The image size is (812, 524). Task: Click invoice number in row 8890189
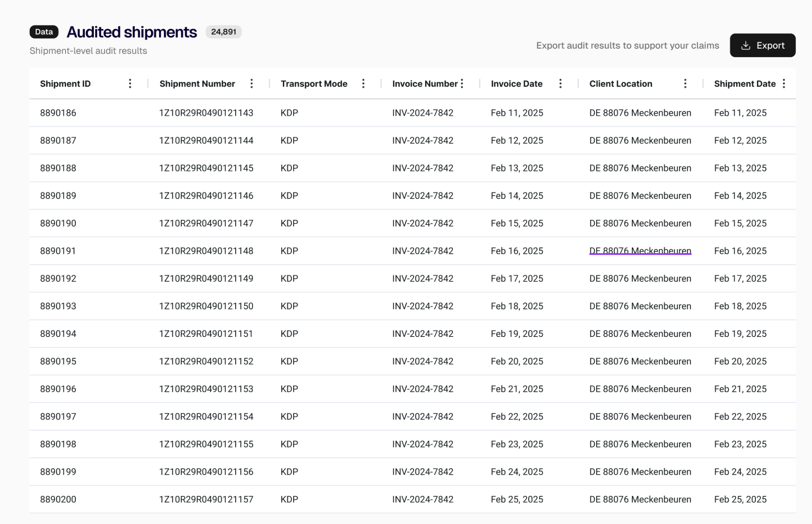click(423, 196)
